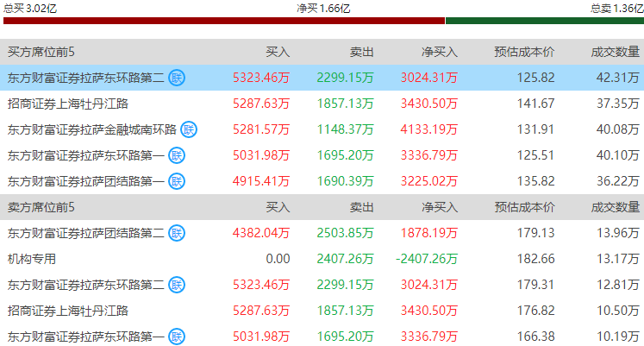Click the 联 icon beside 拉萨金融城南环路
The height and width of the screenshot is (346, 644).
coord(189,129)
